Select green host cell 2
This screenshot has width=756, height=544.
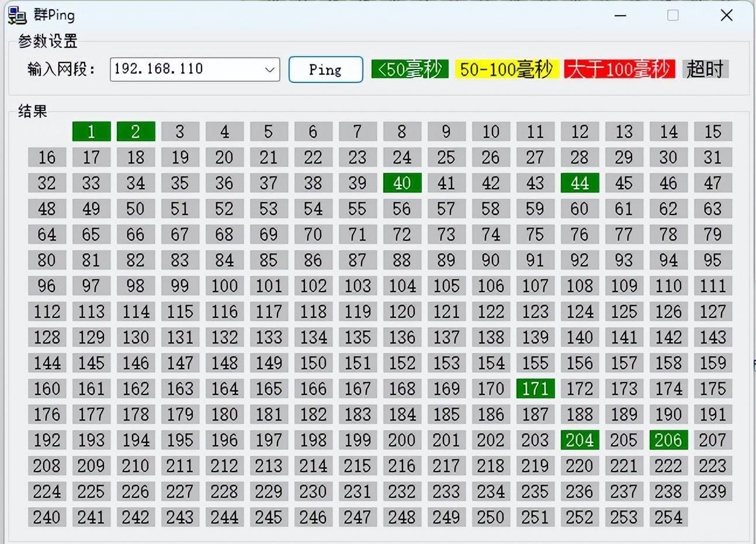click(136, 131)
